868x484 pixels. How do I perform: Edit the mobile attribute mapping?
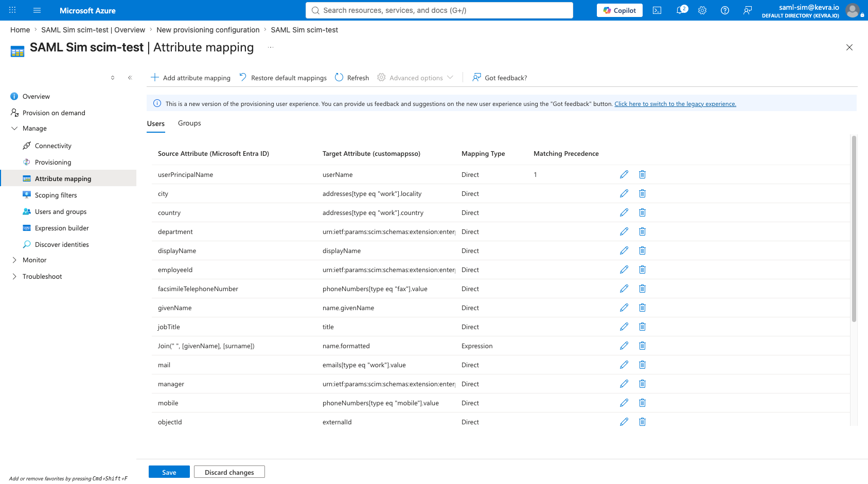(624, 403)
